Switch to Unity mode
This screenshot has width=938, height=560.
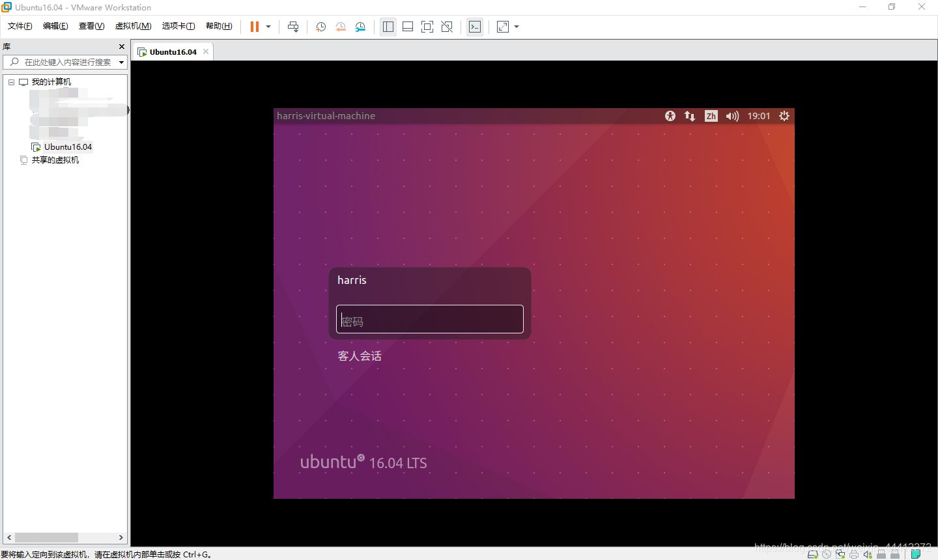click(x=447, y=27)
